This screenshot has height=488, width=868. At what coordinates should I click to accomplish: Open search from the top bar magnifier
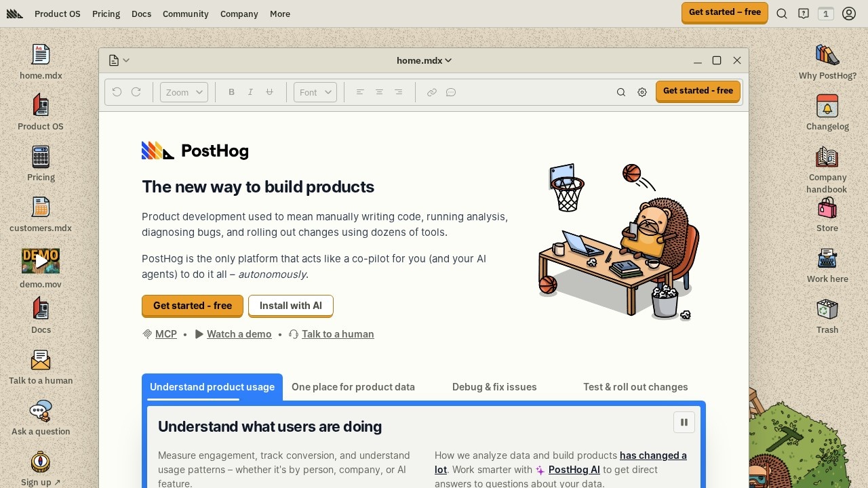pyautogui.click(x=782, y=14)
